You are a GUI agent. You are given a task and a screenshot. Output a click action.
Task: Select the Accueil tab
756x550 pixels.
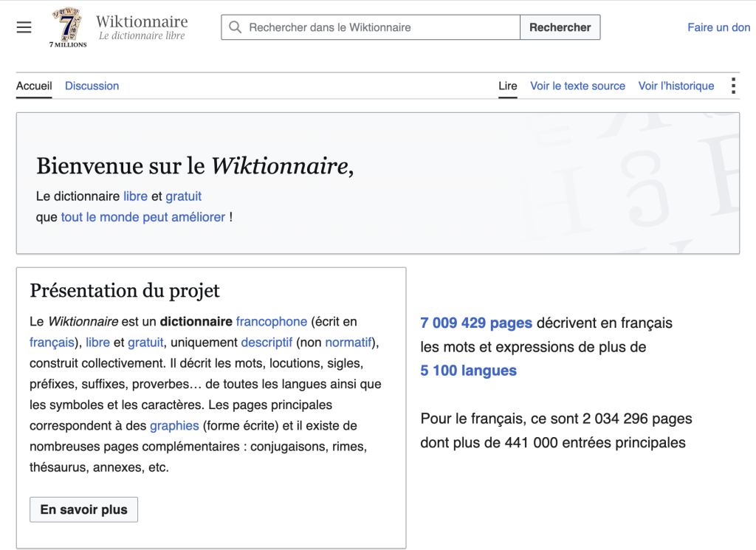pyautogui.click(x=34, y=86)
